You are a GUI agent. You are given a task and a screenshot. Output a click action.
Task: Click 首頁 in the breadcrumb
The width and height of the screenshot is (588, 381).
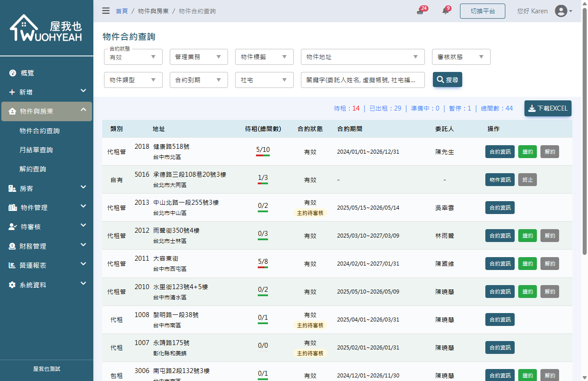122,11
